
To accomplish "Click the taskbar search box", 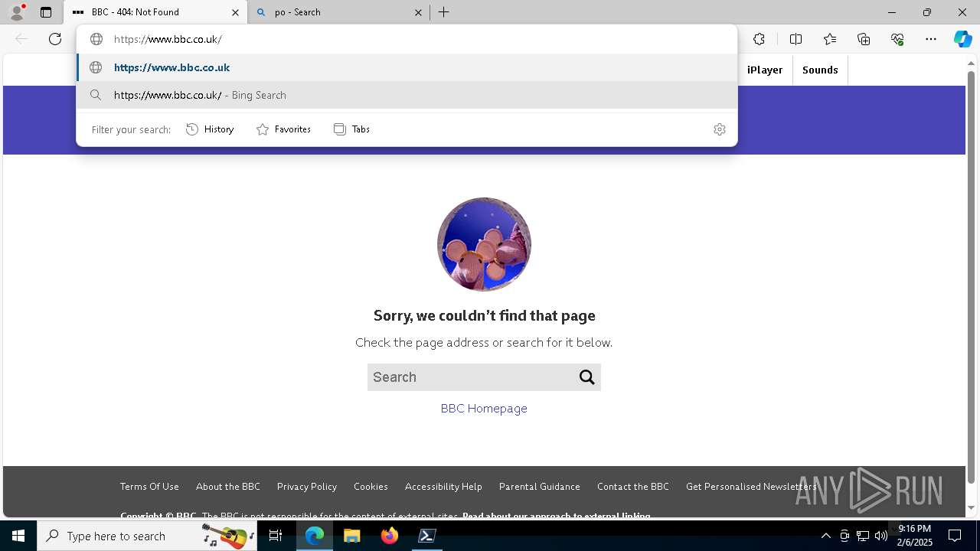I will click(148, 536).
